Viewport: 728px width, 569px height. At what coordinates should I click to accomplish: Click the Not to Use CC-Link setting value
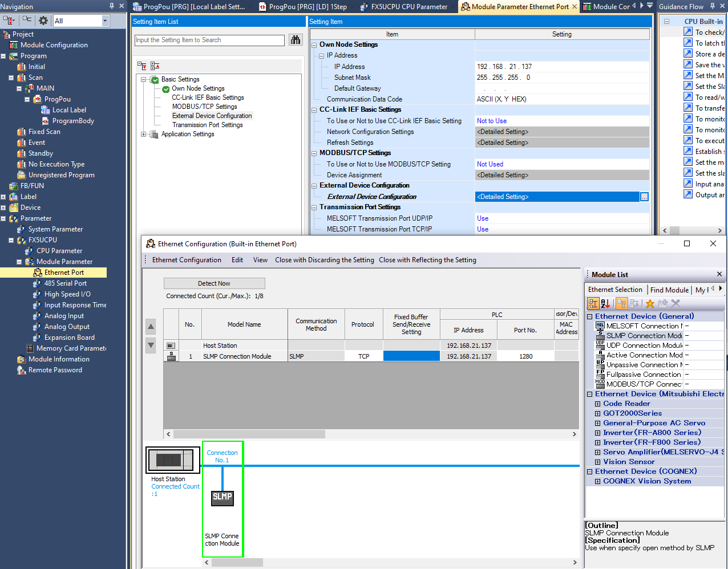coord(562,121)
